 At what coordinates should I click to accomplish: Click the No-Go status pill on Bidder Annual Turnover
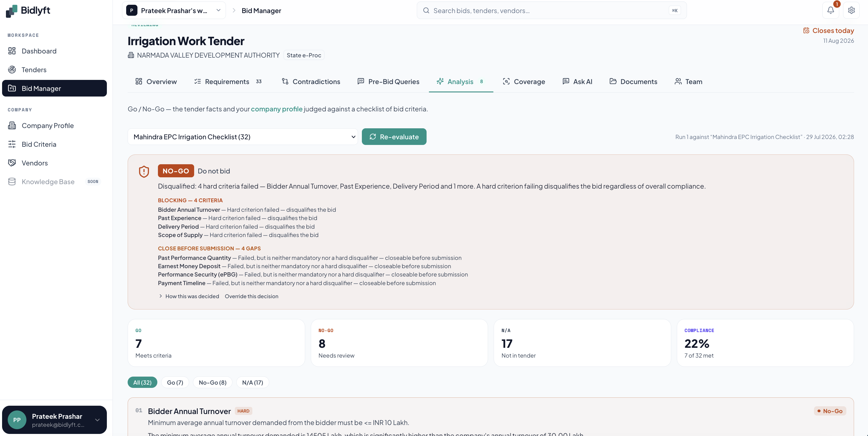[x=830, y=411]
